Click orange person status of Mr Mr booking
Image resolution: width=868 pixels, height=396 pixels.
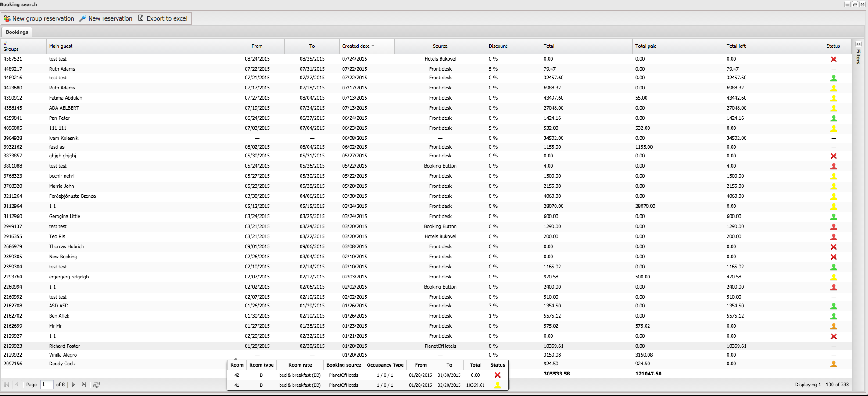[834, 326]
